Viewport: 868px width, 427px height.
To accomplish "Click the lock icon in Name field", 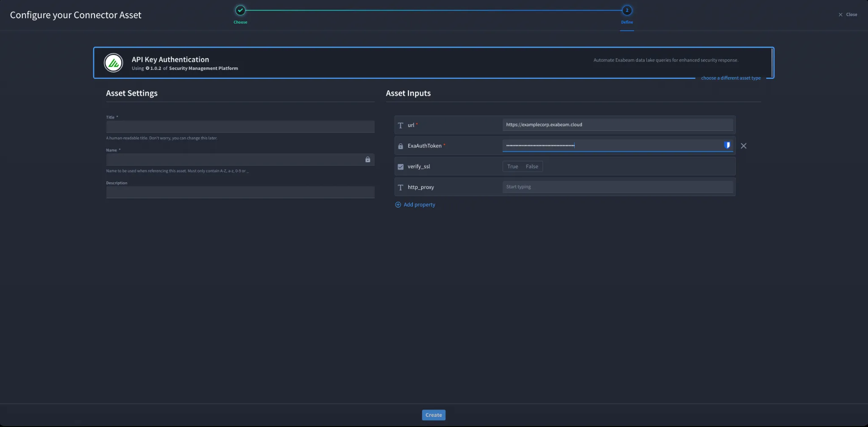I will click(x=367, y=159).
